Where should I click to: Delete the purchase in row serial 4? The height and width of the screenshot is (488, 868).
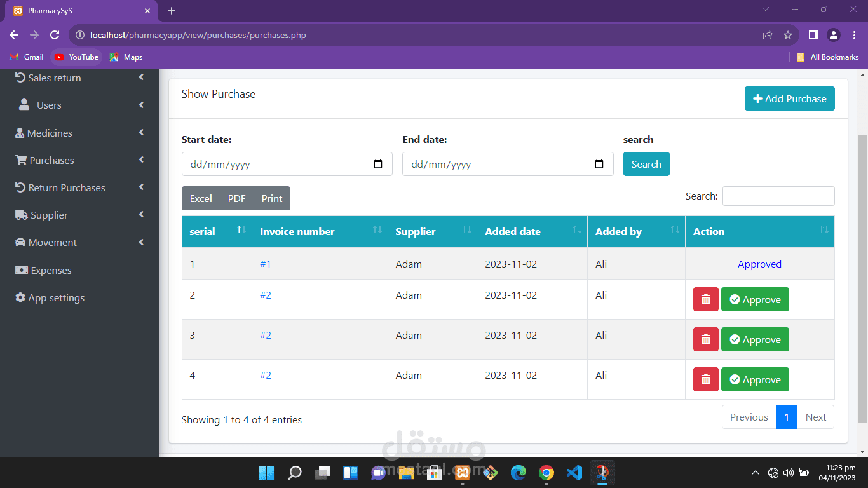pyautogui.click(x=705, y=379)
